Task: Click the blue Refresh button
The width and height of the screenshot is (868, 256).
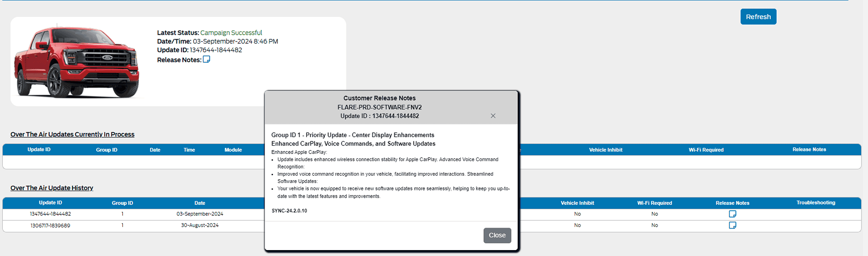Action: tap(758, 17)
